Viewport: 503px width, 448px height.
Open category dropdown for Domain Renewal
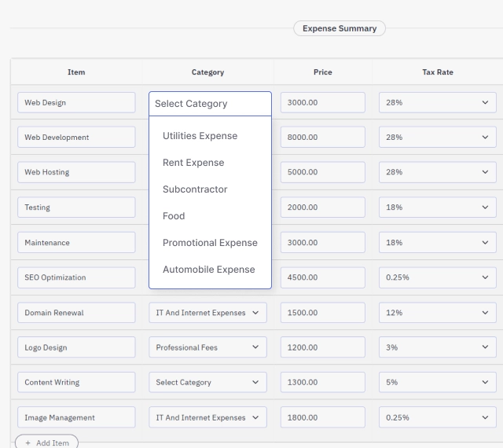tap(207, 313)
